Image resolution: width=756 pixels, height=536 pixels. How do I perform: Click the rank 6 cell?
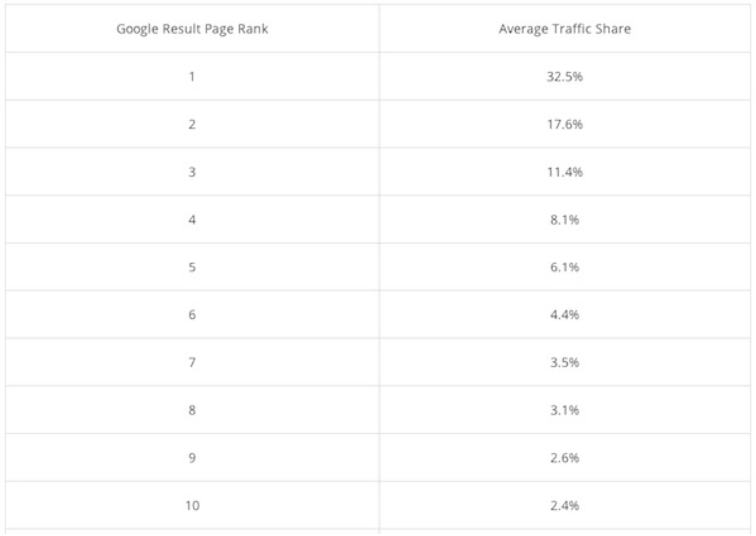(x=192, y=315)
